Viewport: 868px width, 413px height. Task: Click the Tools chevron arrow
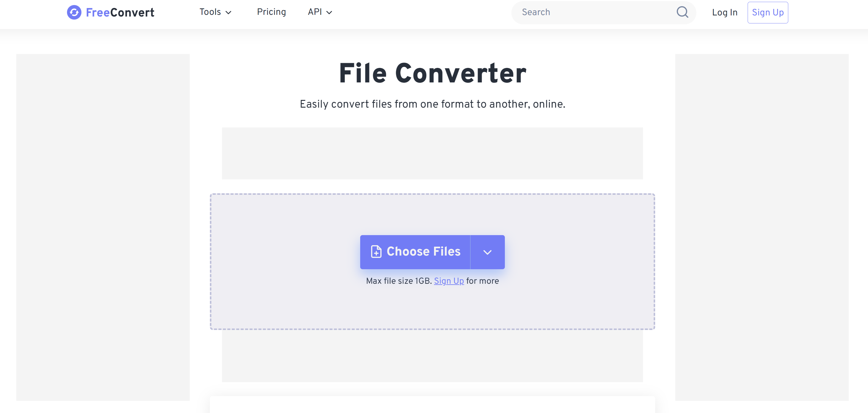click(229, 13)
